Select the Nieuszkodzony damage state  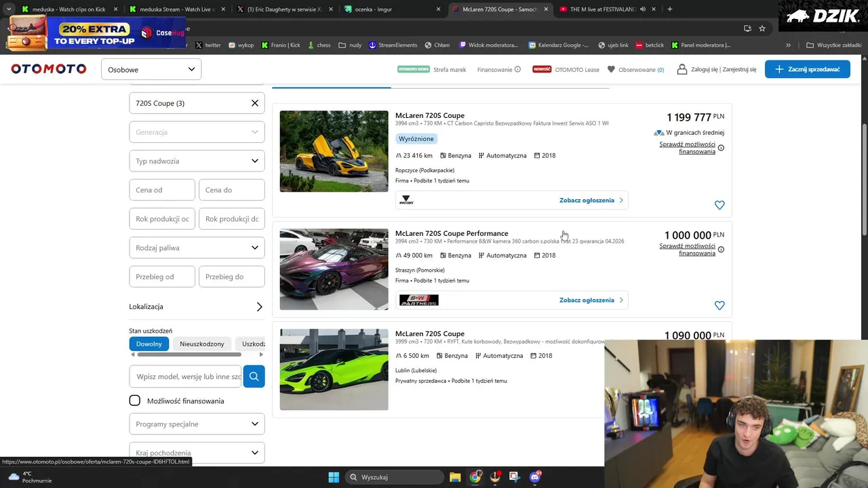(202, 344)
